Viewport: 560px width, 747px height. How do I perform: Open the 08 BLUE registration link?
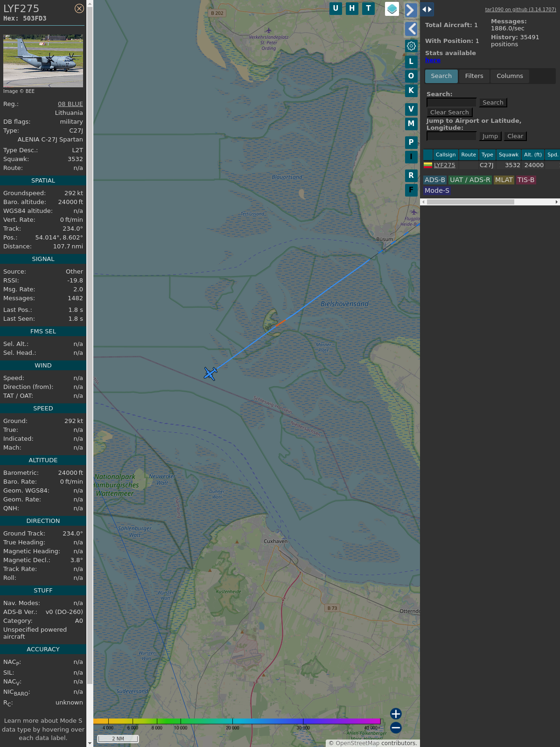click(x=70, y=104)
